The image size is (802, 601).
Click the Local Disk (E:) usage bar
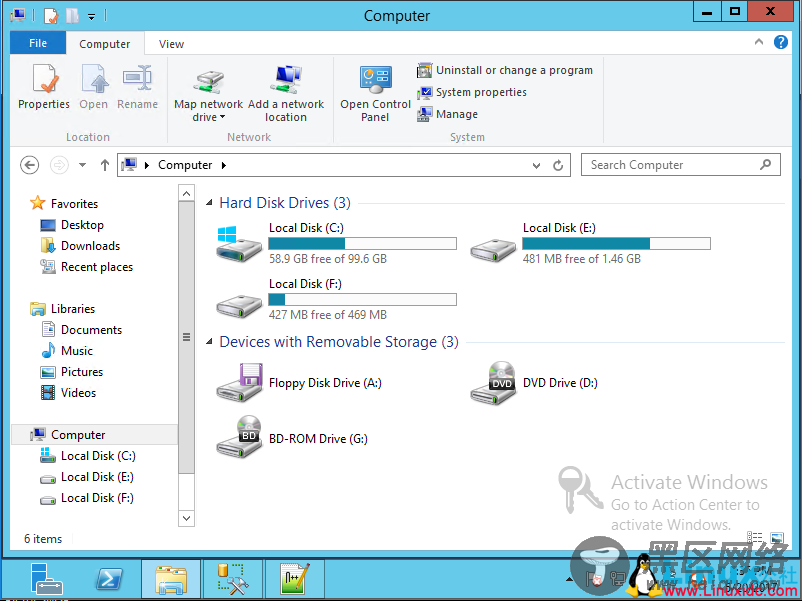pyautogui.click(x=616, y=243)
